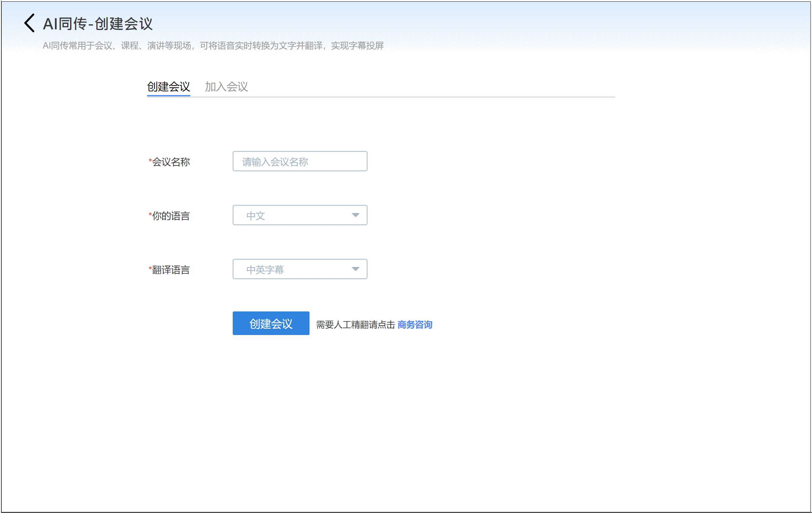Click the *会议名称 field label
This screenshot has height=513, width=812.
click(169, 162)
